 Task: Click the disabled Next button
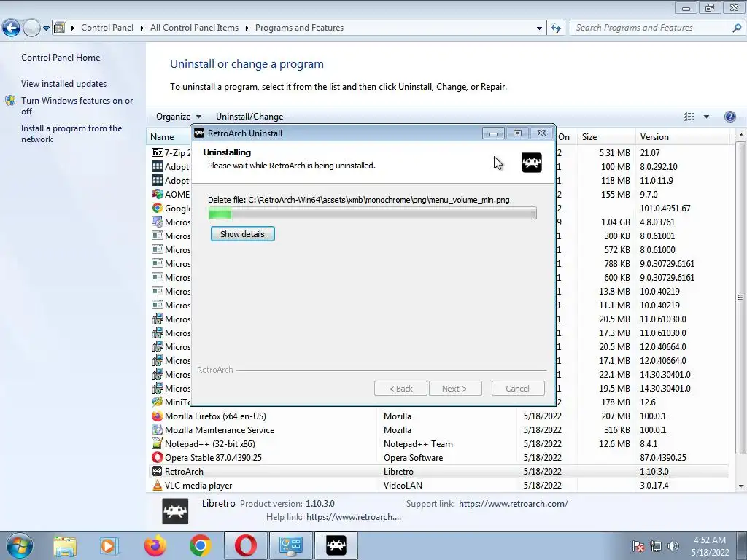point(454,389)
